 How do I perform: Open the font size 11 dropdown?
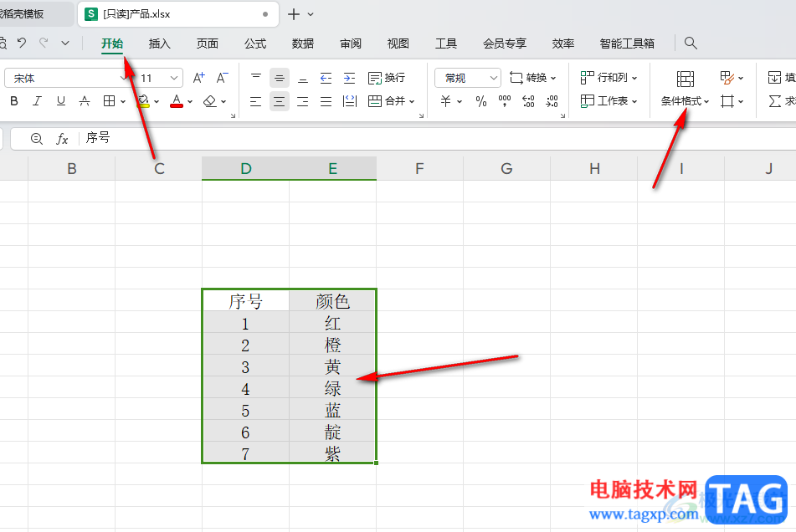click(x=173, y=78)
